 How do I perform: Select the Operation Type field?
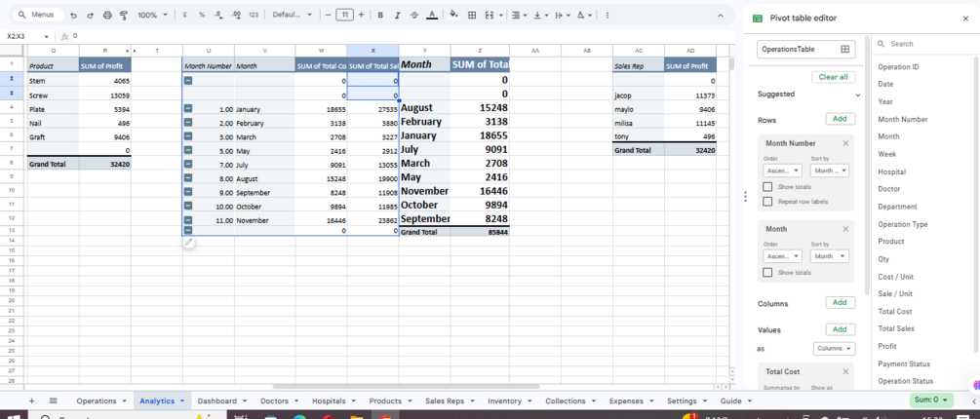[903, 224]
